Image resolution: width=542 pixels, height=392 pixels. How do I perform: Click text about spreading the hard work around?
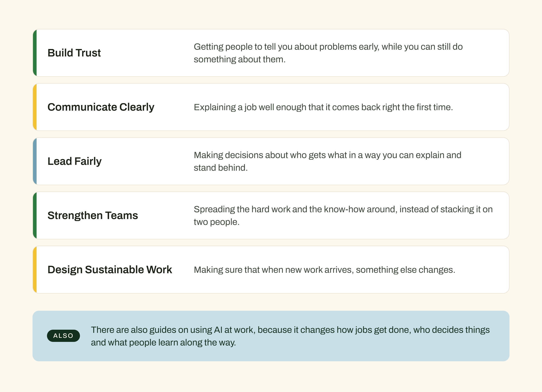coord(343,216)
